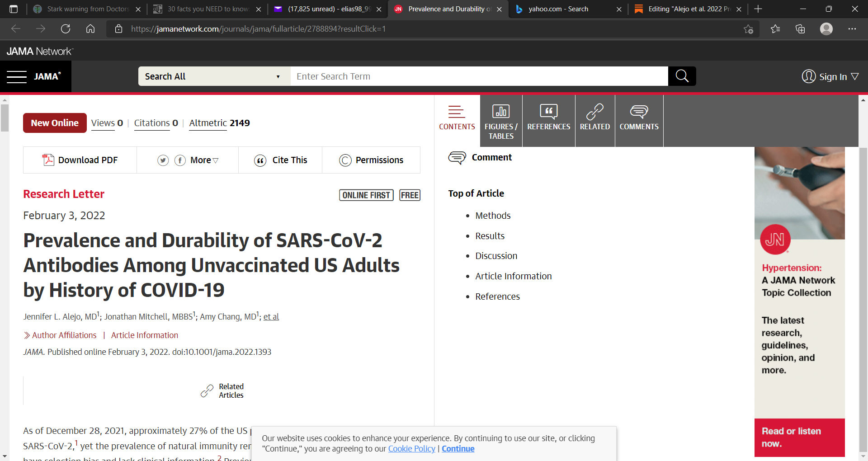
Task: Open the Sign In dropdown
Action: tap(830, 76)
